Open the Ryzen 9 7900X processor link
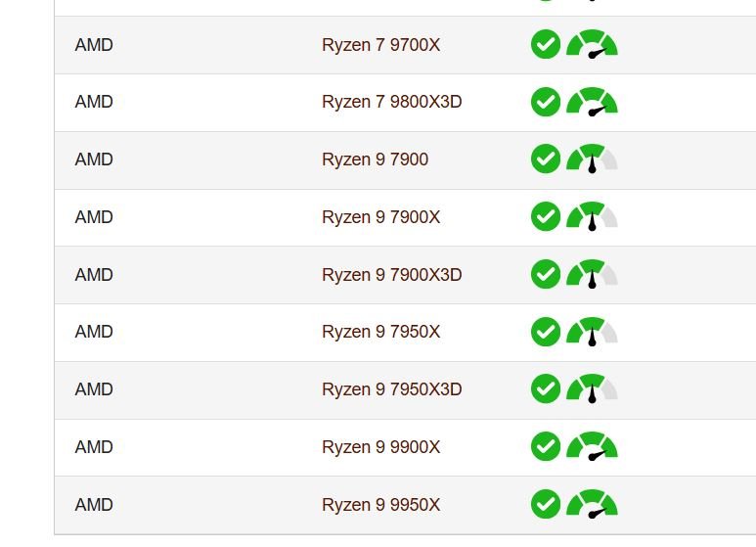This screenshot has width=756, height=547. click(x=380, y=217)
